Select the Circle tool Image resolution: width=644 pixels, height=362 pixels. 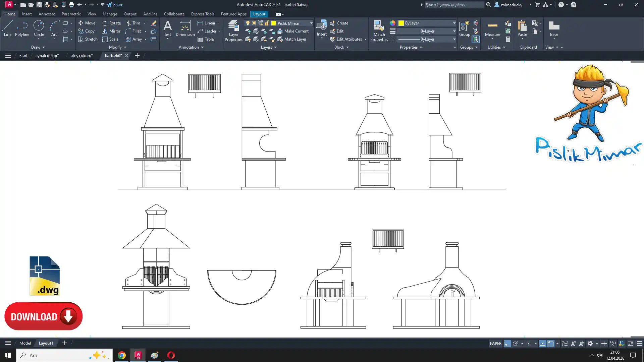(39, 28)
